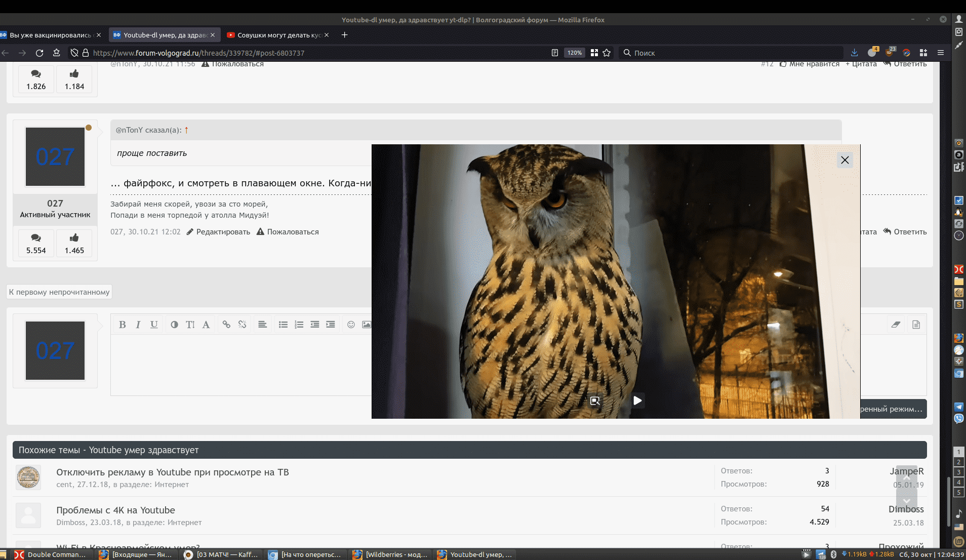Switch to 'Вы уже вакцинировались' tab

[50, 35]
